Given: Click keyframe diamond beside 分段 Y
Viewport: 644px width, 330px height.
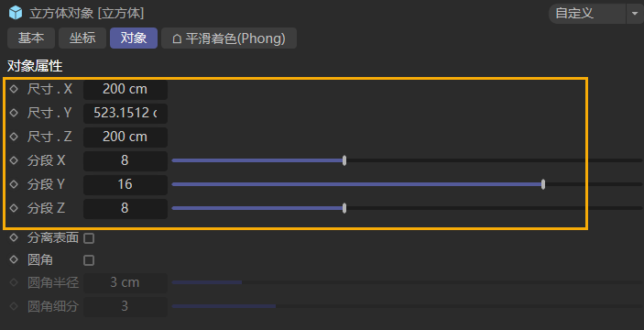Looking at the screenshot, I should coord(14,184).
